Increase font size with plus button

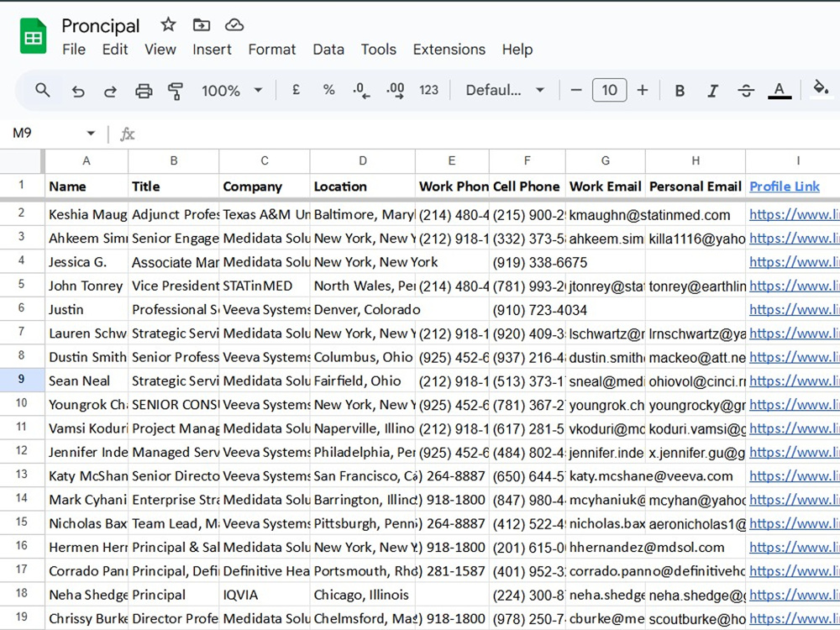tap(643, 90)
